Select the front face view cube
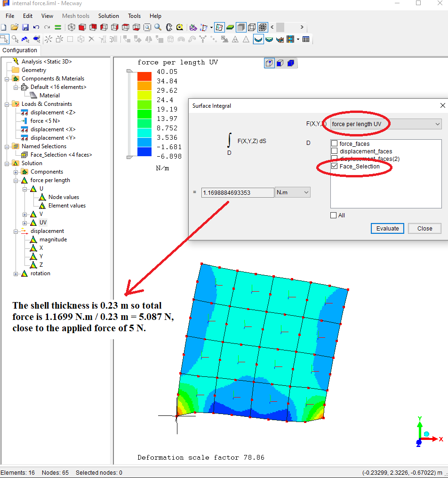The width and height of the screenshot is (448, 478). 82,27
